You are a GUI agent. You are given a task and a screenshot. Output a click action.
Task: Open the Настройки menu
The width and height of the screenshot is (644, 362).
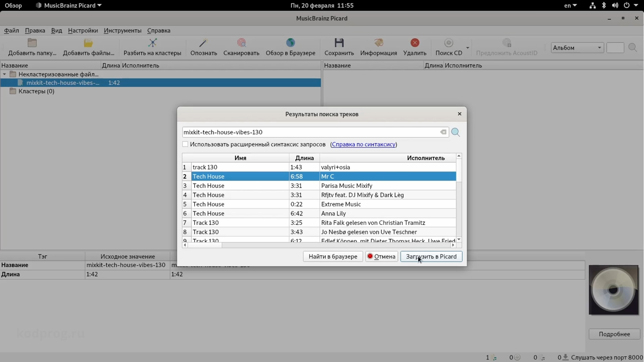tap(83, 31)
